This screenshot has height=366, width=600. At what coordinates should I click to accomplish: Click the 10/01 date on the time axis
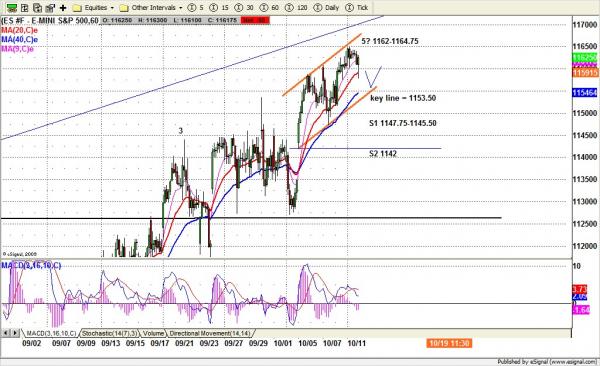coord(283,343)
